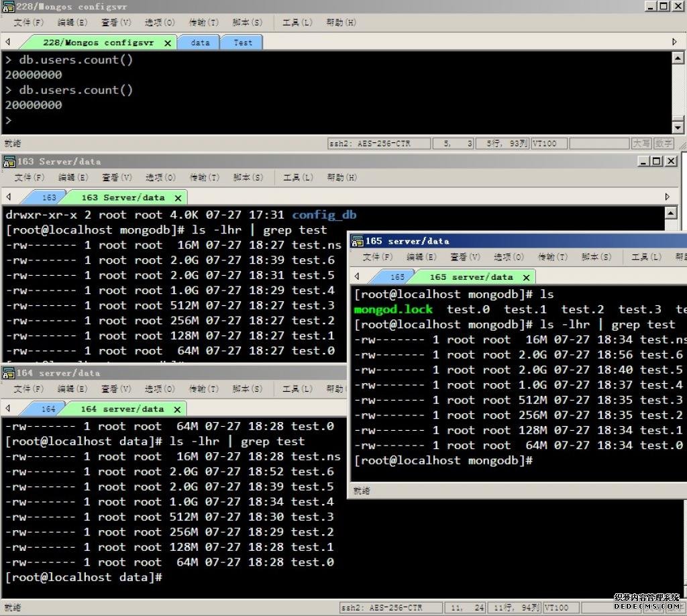Select the 163 session tab

(x=49, y=198)
